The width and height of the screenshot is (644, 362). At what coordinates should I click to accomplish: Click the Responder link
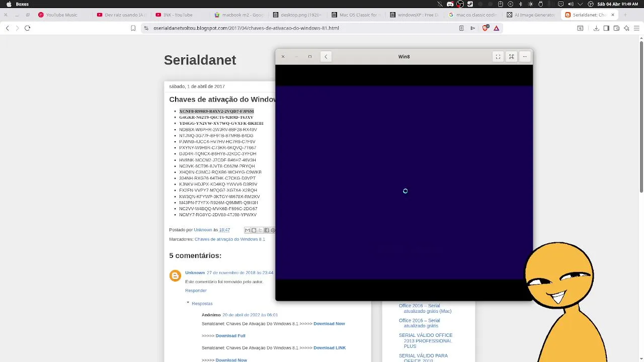coord(196,291)
